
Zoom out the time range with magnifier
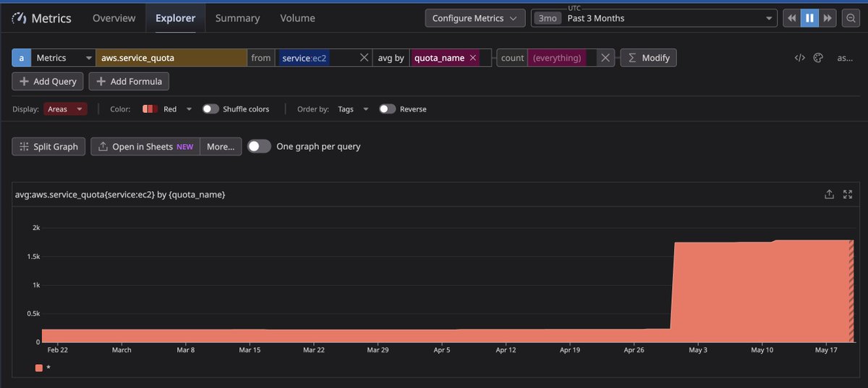[851, 18]
